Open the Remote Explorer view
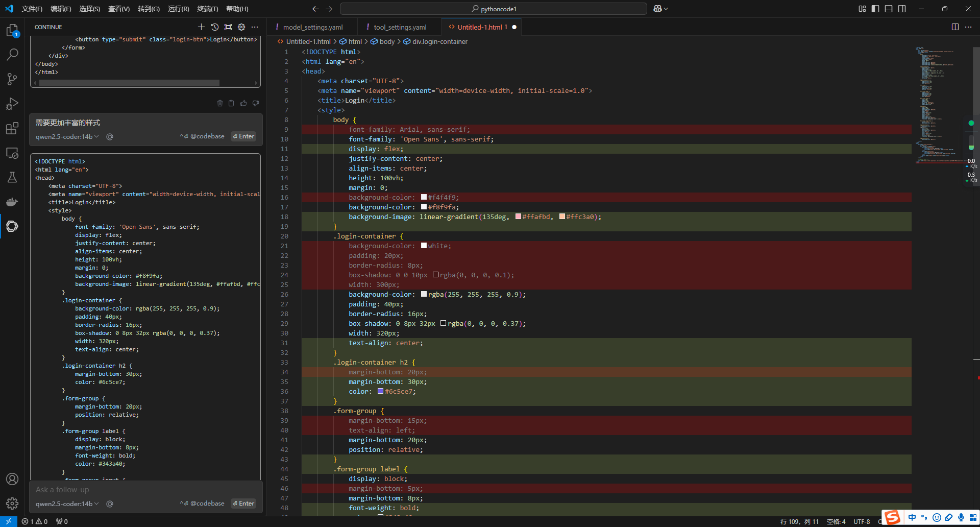The height and width of the screenshot is (527, 980). point(12,153)
